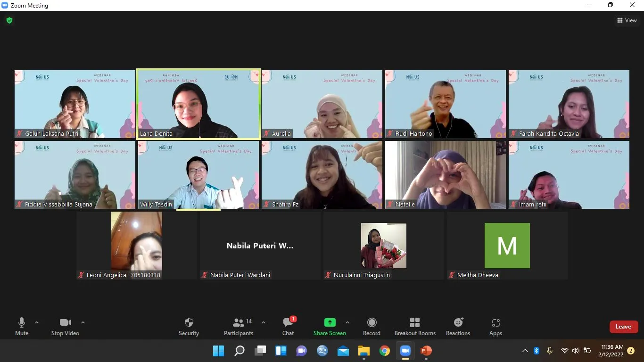
Task: Open the Apps panel
Action: click(x=495, y=323)
